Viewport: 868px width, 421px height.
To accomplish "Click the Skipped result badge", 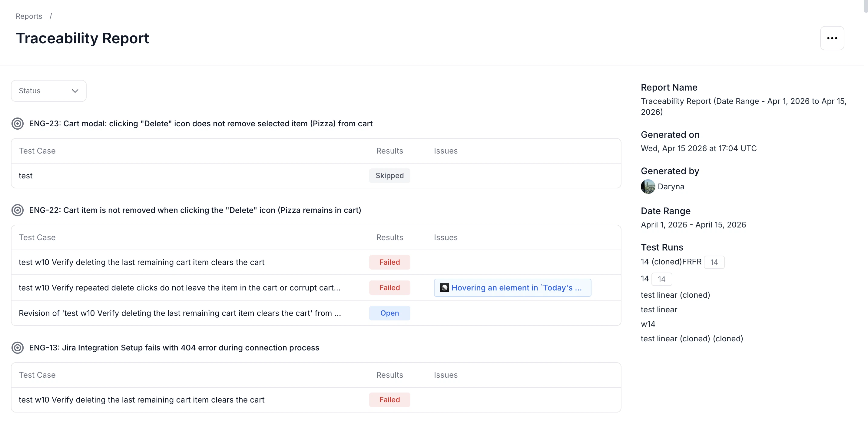I will 389,176.
